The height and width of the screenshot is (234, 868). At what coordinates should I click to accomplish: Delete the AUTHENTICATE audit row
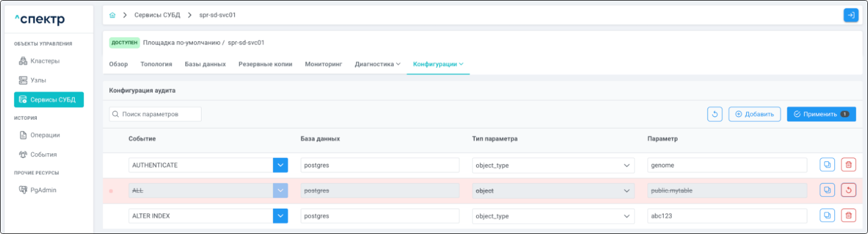coord(848,165)
